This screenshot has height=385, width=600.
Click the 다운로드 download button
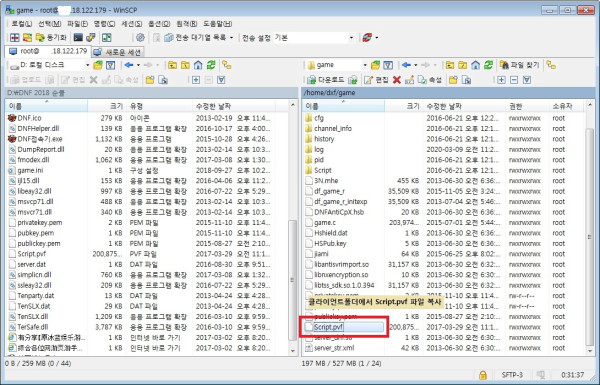[x=326, y=80]
